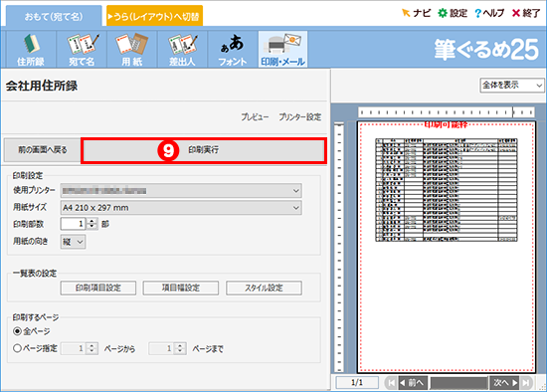The height and width of the screenshot is (392, 547).
Task: Select the ページ指定 radio button
Action: pyautogui.click(x=17, y=348)
